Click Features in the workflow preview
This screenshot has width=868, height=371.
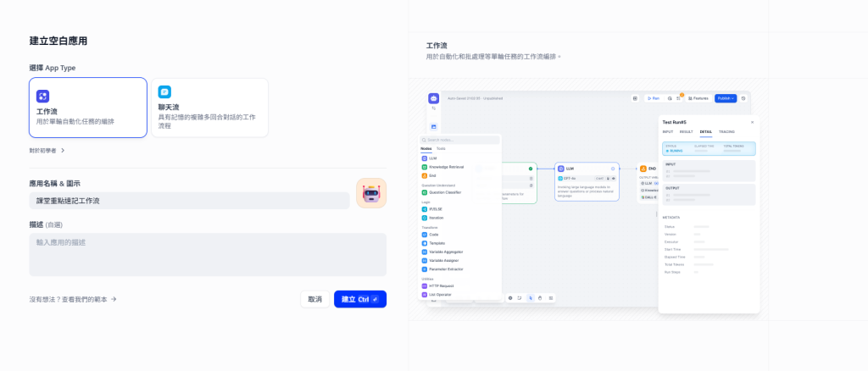pos(698,98)
